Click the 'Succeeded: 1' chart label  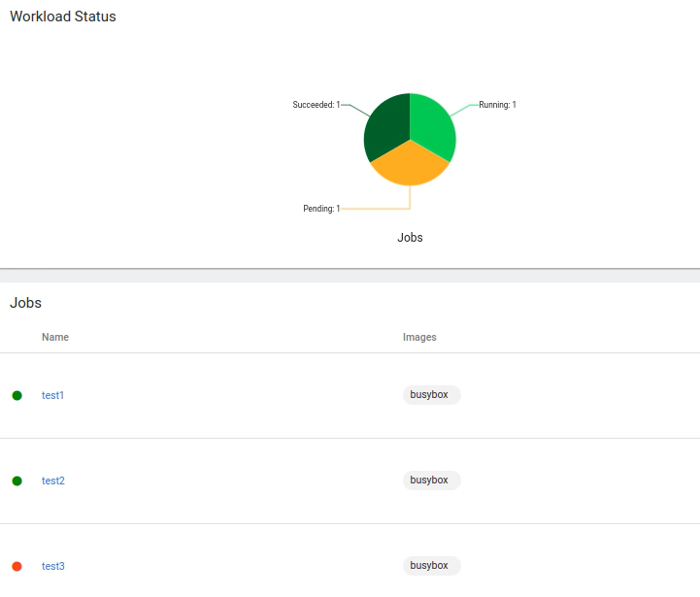coord(317,105)
